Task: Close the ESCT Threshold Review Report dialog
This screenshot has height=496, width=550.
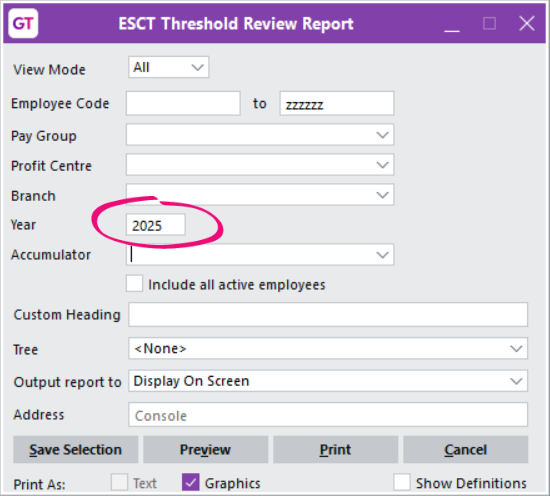Action: click(x=527, y=24)
